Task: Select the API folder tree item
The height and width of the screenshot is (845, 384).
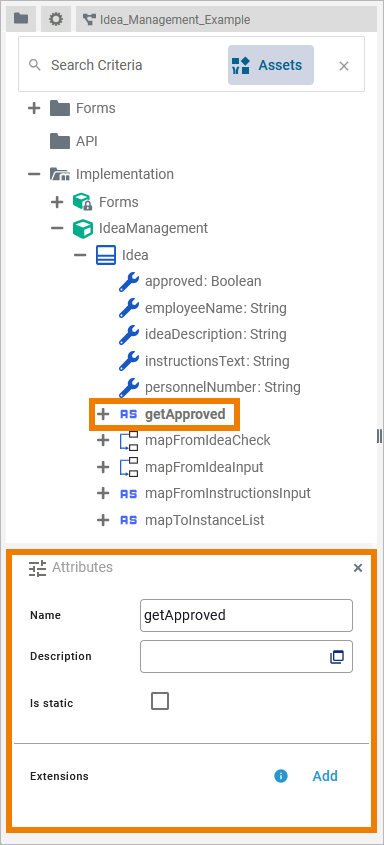Action: [x=73, y=141]
